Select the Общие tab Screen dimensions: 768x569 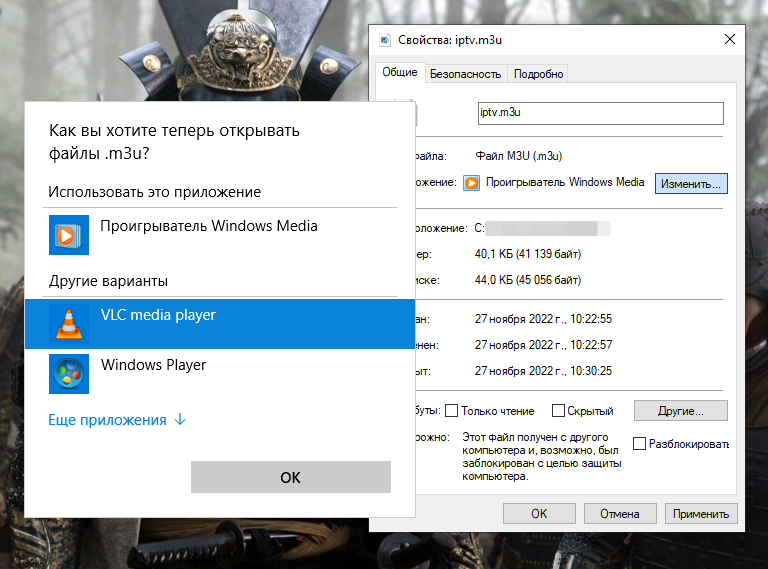(x=400, y=73)
